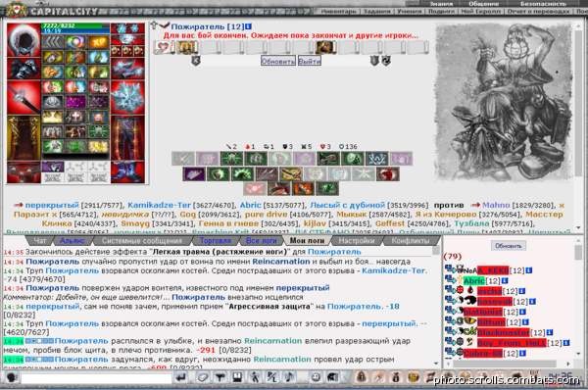This screenshot has height=390, width=588.
Task: Open the Общение top menu
Action: click(x=483, y=3)
